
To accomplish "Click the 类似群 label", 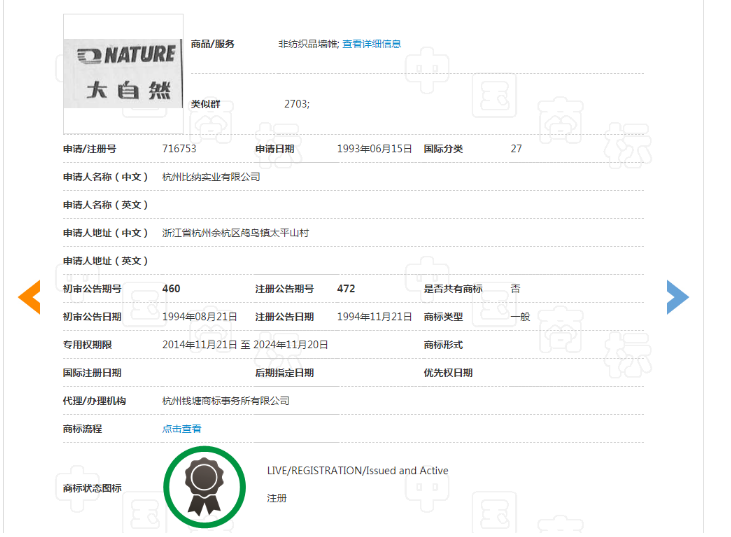I will pyautogui.click(x=205, y=104).
